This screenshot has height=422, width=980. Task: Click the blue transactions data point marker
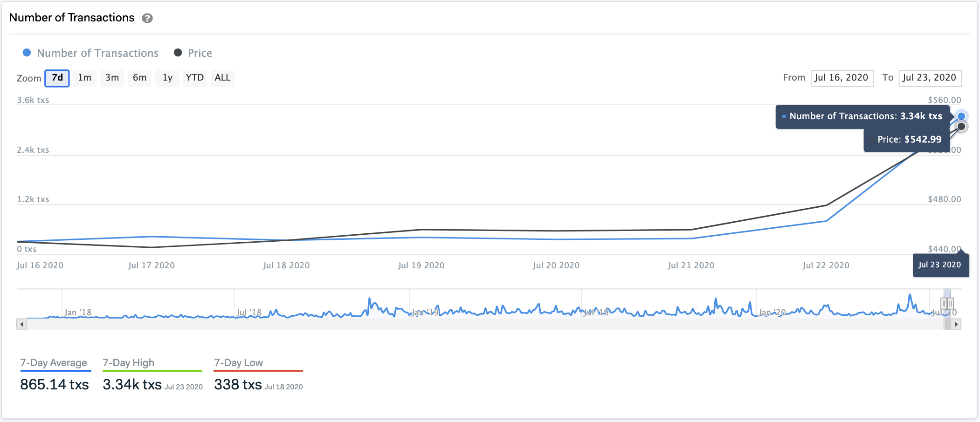[x=961, y=116]
